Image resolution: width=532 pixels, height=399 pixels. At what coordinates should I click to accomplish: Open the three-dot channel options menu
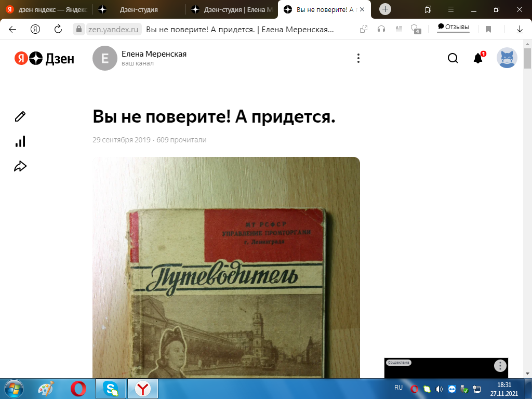[358, 58]
